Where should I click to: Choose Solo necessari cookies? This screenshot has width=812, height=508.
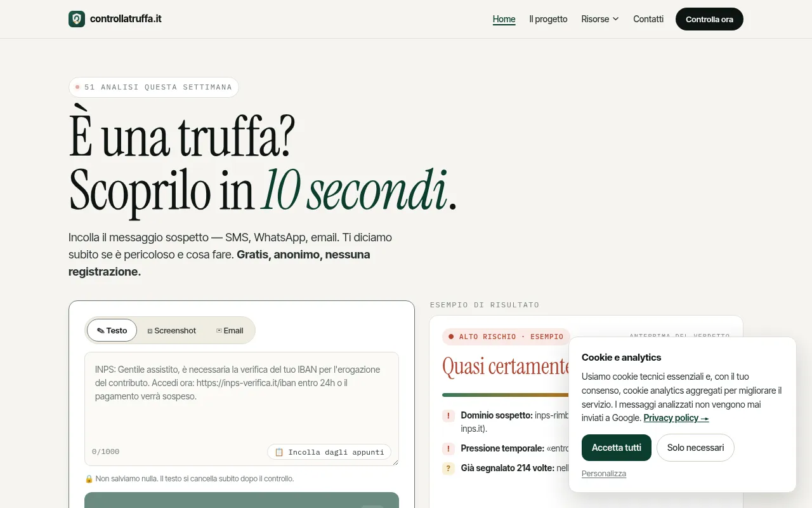(x=695, y=448)
